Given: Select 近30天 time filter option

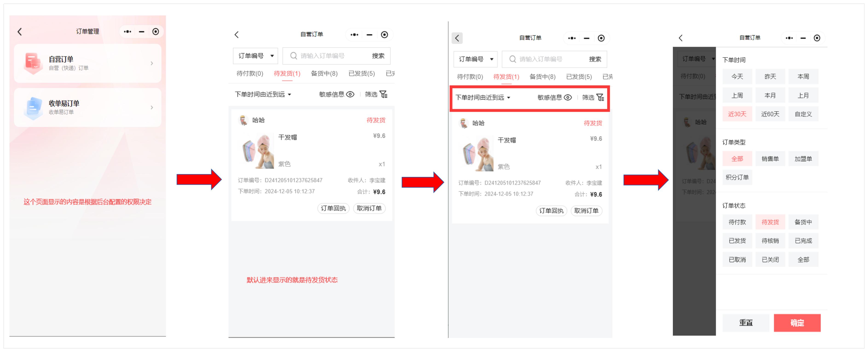Looking at the screenshot, I should (737, 114).
